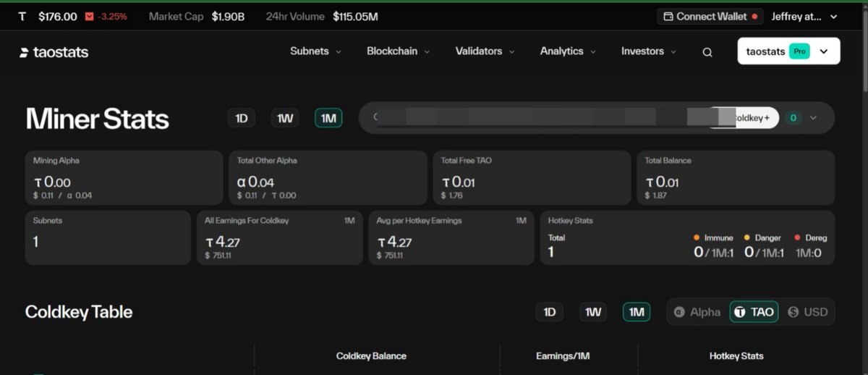Click the Market Cap $1.90B value

228,16
